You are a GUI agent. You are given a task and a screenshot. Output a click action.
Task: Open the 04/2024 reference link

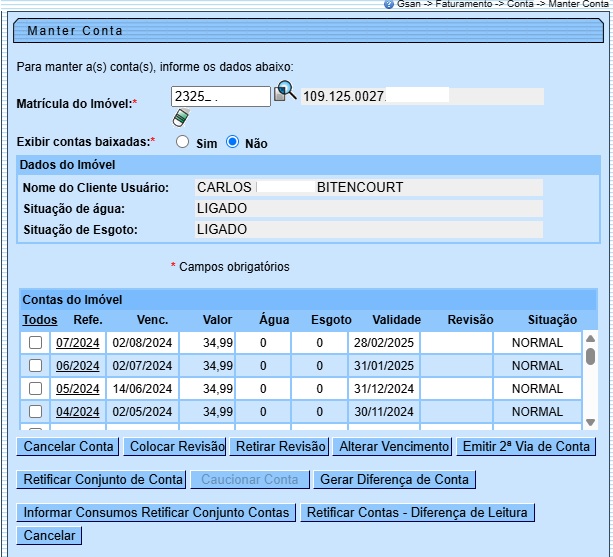pos(78,412)
